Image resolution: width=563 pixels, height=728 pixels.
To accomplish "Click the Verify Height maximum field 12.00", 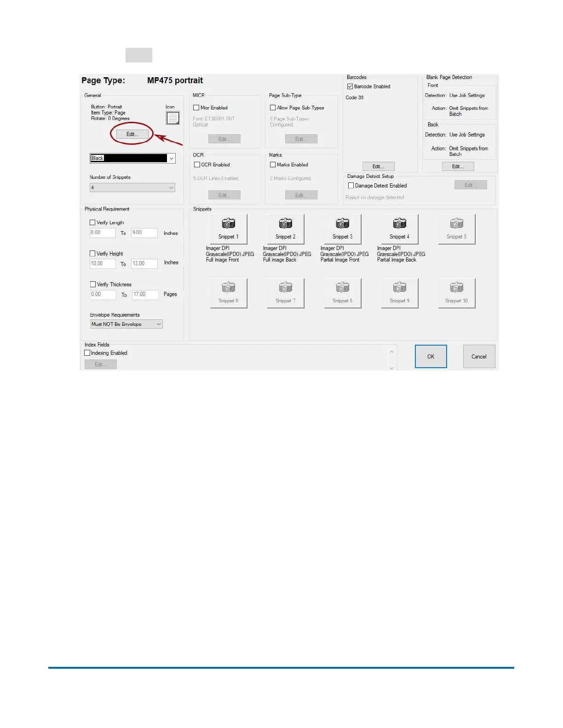I will [x=144, y=264].
